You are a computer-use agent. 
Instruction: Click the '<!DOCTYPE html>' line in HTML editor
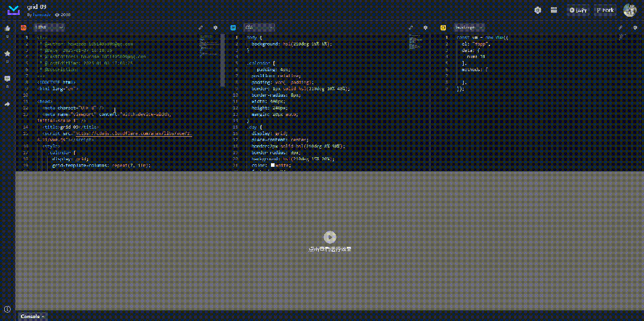coord(56,82)
